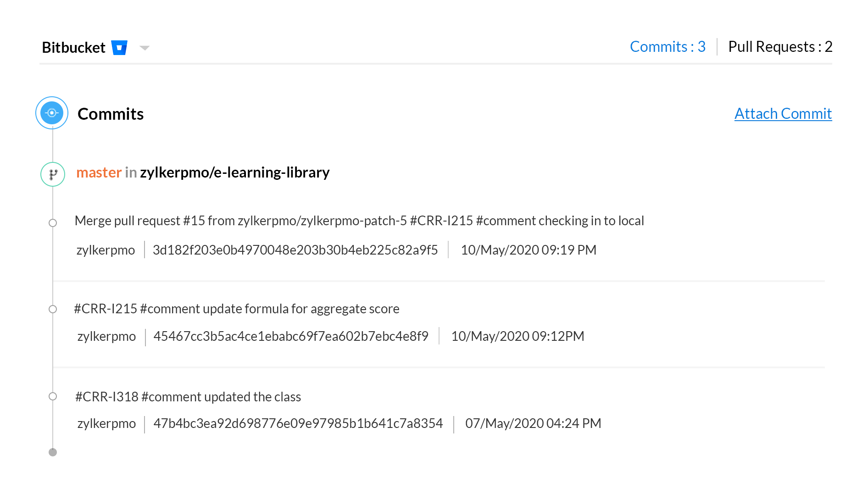This screenshot has width=868, height=494.
Task: Select the #CRR-I318 updated the class commit
Action: point(188,397)
